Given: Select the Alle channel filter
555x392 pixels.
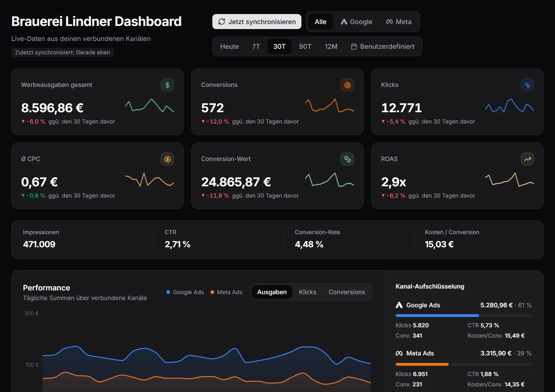Looking at the screenshot, I should 320,22.
